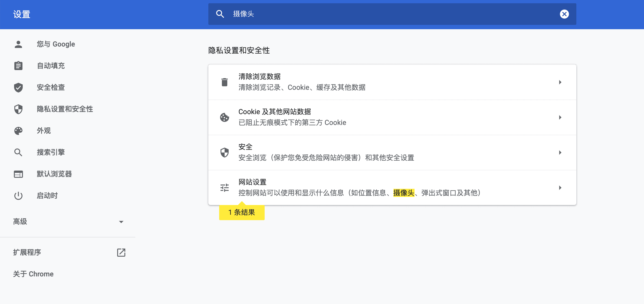Image resolution: width=644 pixels, height=304 pixels.
Task: Select the magnifier icon beside 搜索引擎
Action: [18, 152]
